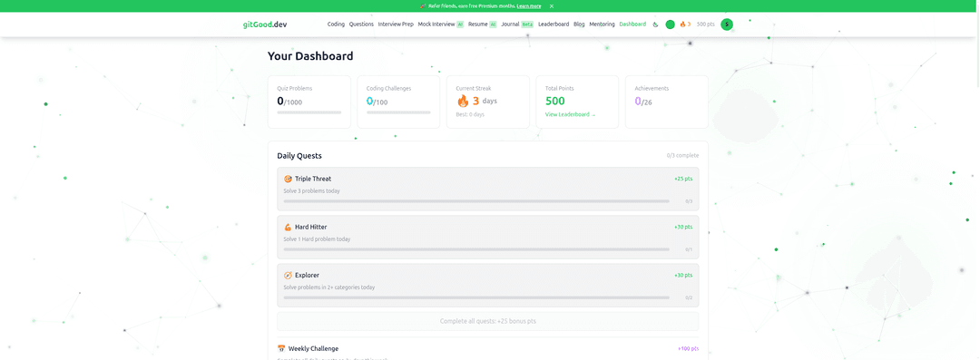Screen dimensions: 980x360
Task: Open the Learn more referral link
Action: pyautogui.click(x=529, y=5)
